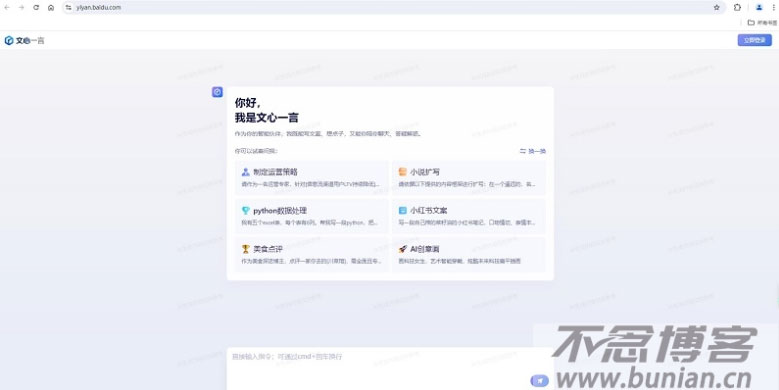Click 换一换 to refresh suggestions
The height and width of the screenshot is (390, 779).
tap(533, 151)
